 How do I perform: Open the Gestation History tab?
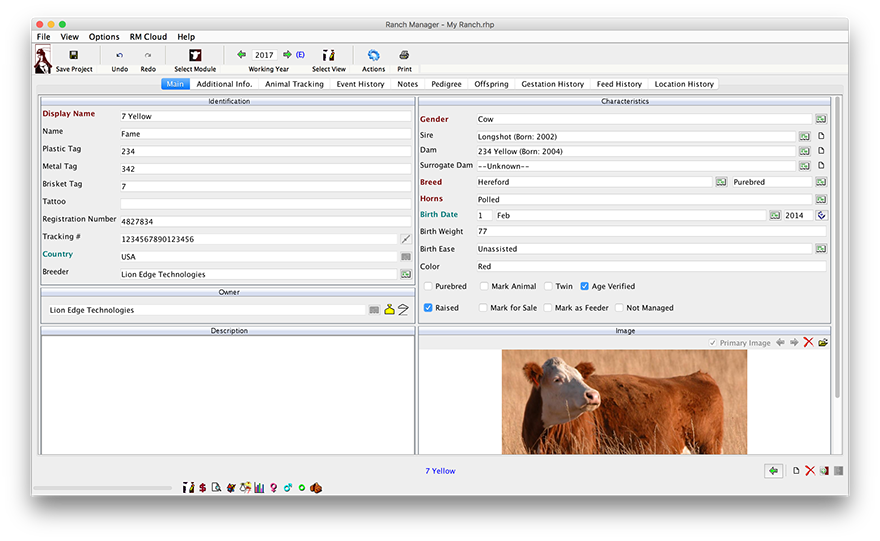(x=552, y=84)
